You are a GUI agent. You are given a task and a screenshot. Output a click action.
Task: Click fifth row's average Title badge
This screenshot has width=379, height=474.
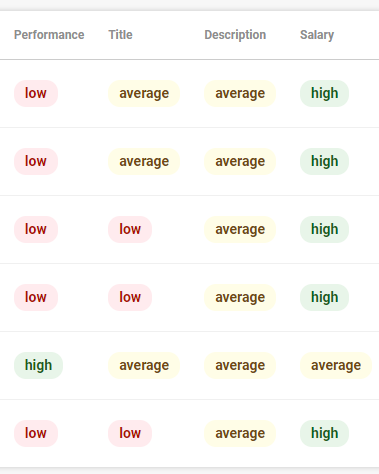tap(144, 365)
